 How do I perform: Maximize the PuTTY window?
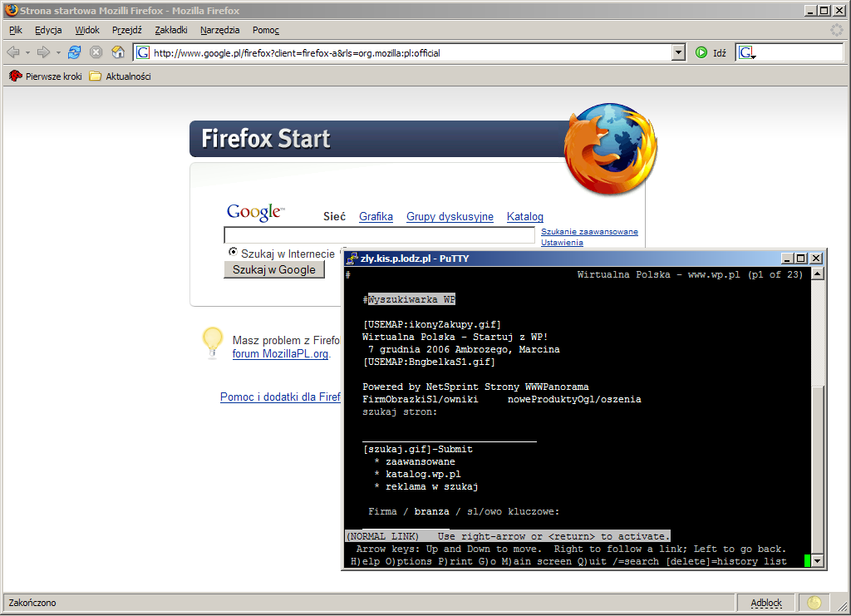point(800,259)
